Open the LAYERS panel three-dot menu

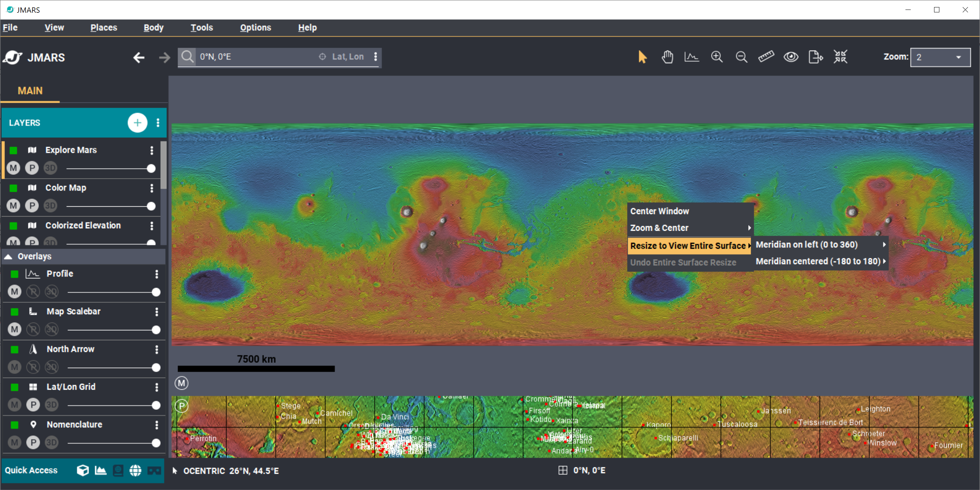[158, 123]
